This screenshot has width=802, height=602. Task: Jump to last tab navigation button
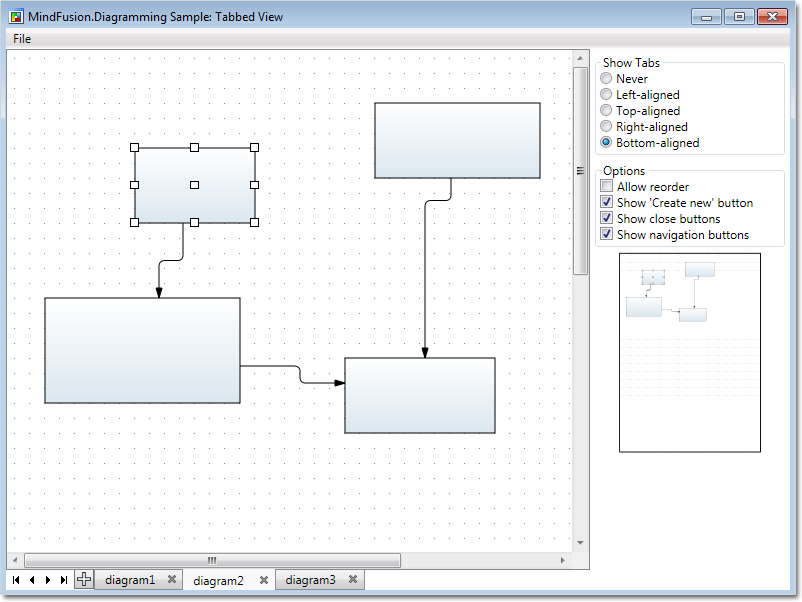64,580
